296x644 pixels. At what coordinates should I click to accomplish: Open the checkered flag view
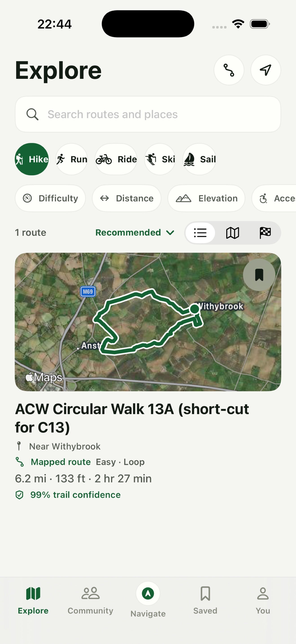265,233
